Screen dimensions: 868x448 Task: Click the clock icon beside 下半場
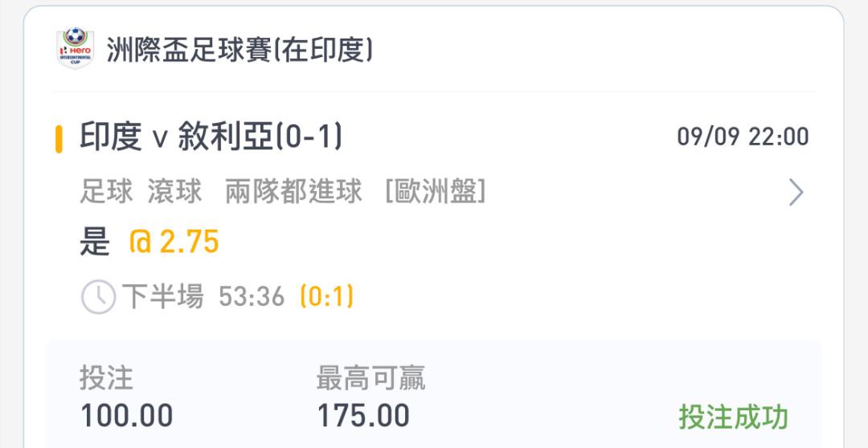tap(98, 297)
